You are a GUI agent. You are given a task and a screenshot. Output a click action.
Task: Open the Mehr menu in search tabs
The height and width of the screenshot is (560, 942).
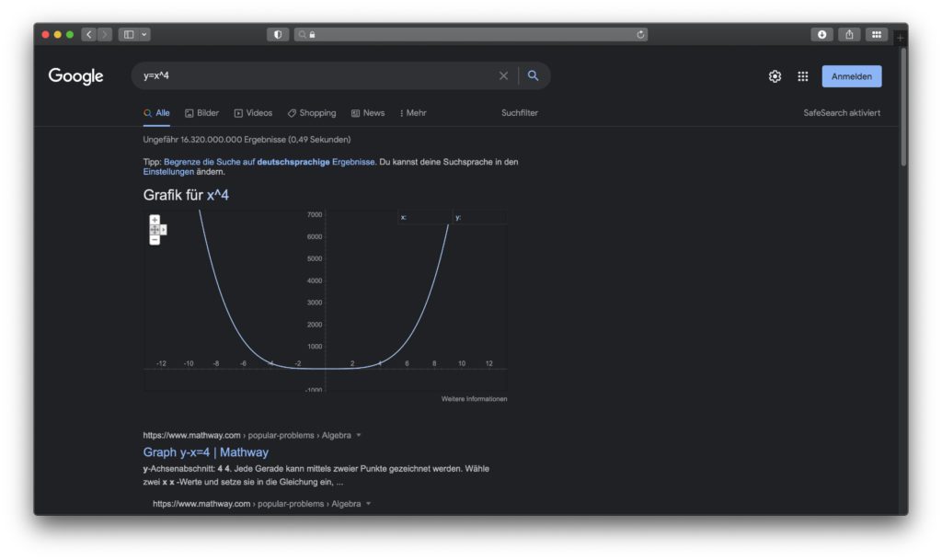click(413, 113)
